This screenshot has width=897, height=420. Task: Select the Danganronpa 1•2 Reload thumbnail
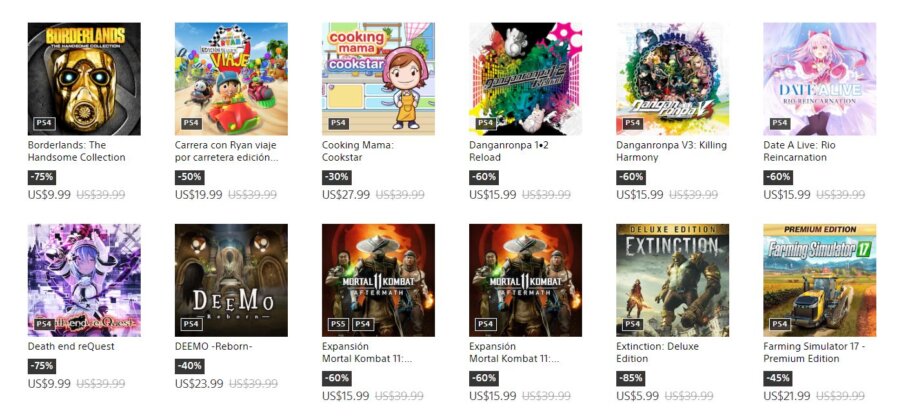pyautogui.click(x=525, y=78)
